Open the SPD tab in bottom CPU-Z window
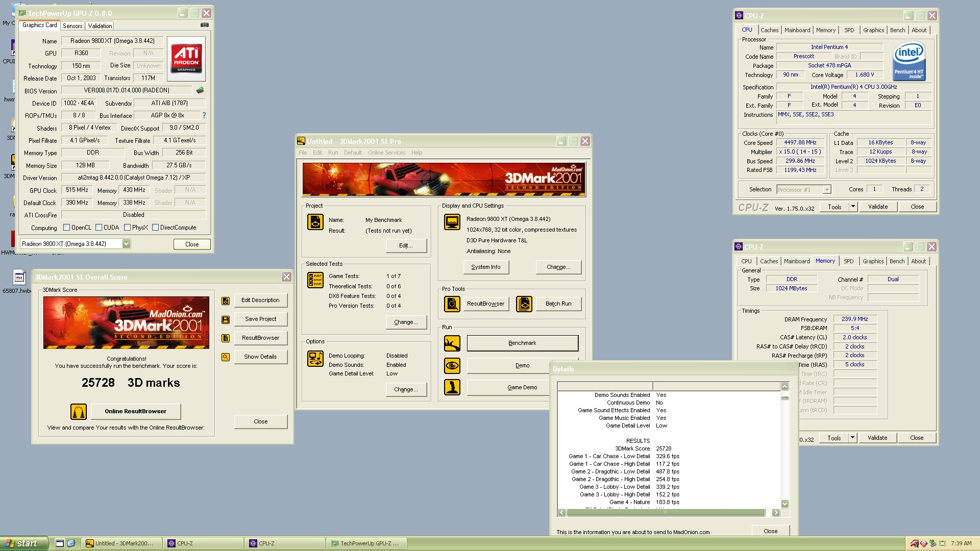Viewport: 980px width, 551px height. (848, 261)
